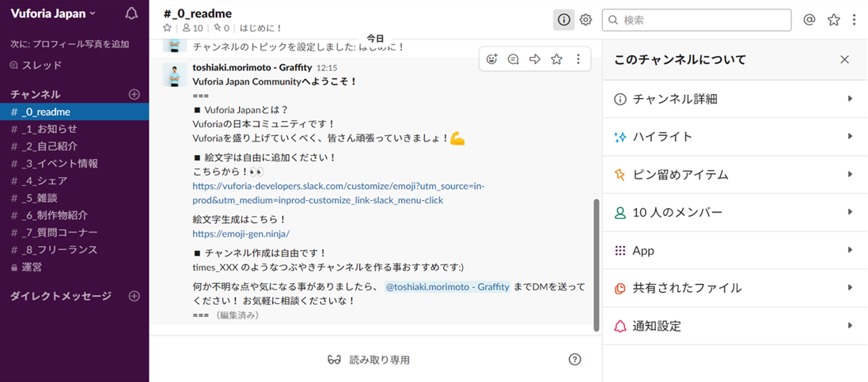Expand チャンネル詳細 section
Viewport: 868px width, 382px height.
[x=735, y=99]
